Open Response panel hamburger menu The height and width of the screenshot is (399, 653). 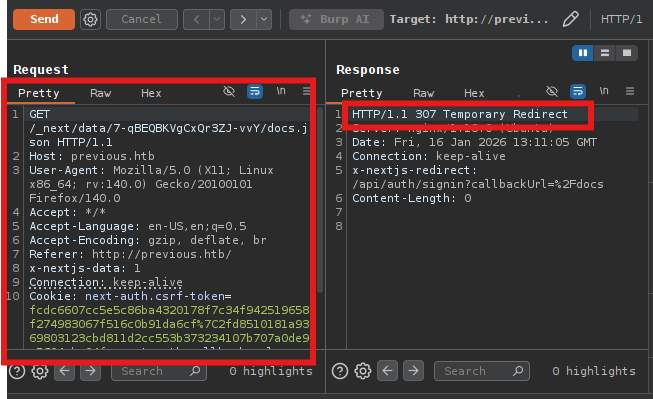point(630,91)
